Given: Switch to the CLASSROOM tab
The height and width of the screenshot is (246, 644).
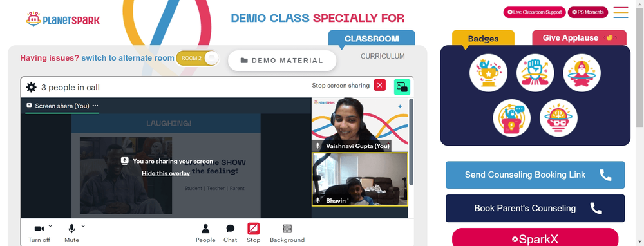Looking at the screenshot, I should (372, 39).
